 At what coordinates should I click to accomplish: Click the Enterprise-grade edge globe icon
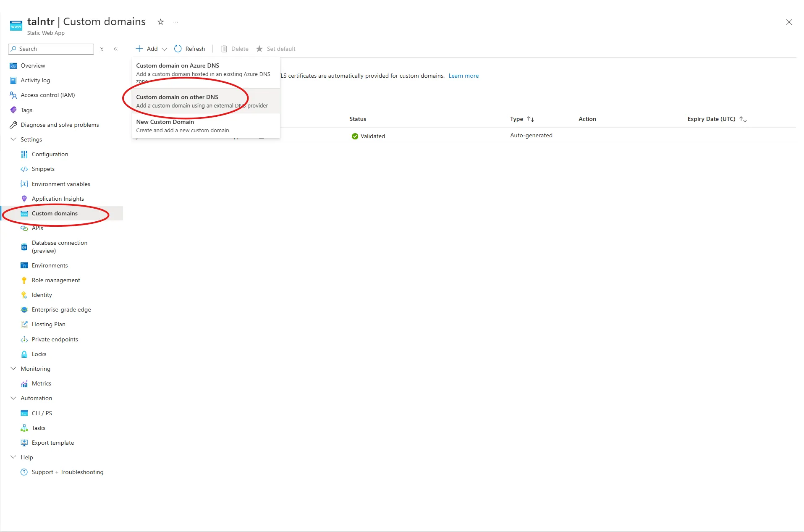(24, 310)
